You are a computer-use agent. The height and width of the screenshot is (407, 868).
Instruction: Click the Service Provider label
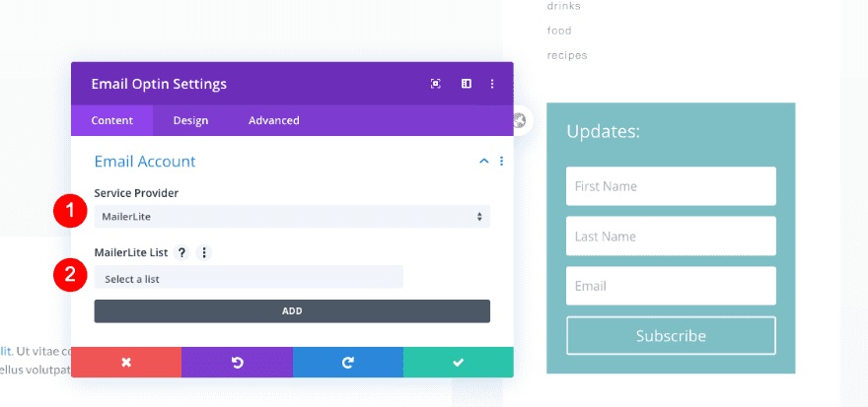pyautogui.click(x=136, y=193)
